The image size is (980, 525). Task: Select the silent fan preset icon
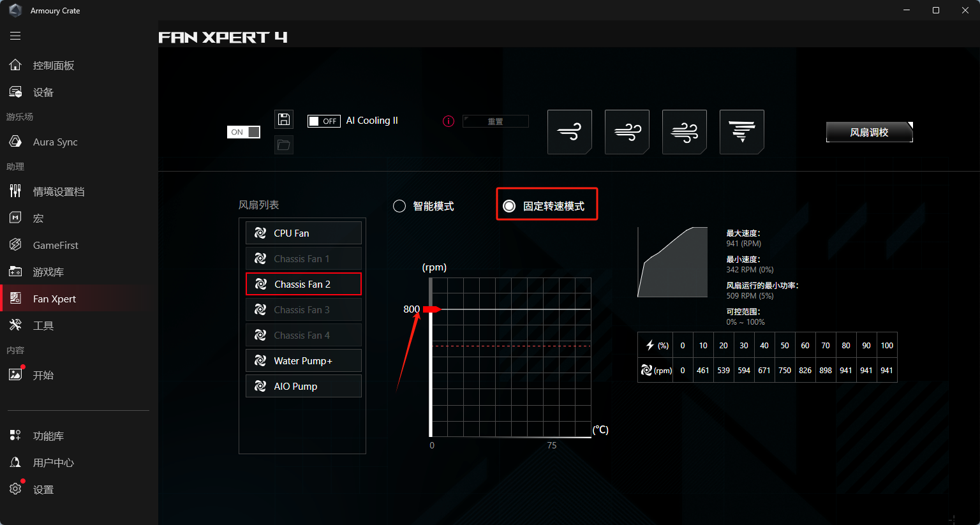570,132
